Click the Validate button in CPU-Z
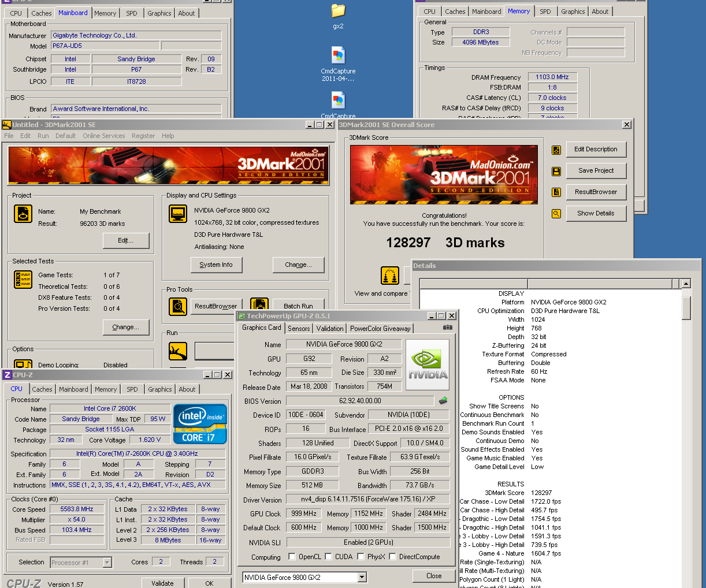Image resolution: width=706 pixels, height=588 pixels. click(x=162, y=583)
